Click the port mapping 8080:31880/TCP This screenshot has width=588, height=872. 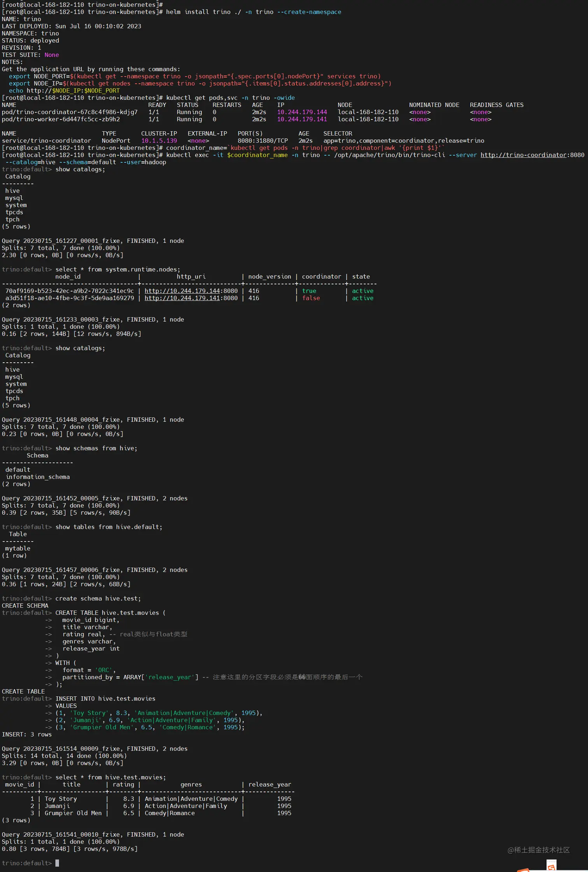263,140
